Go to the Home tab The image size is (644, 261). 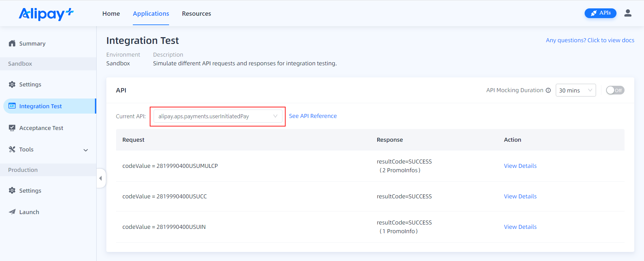111,14
